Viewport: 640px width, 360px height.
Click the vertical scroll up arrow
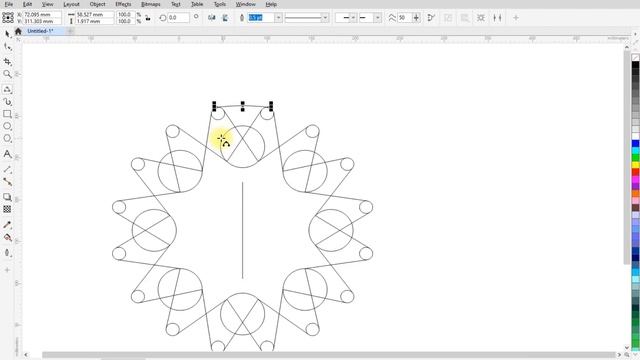pos(627,48)
